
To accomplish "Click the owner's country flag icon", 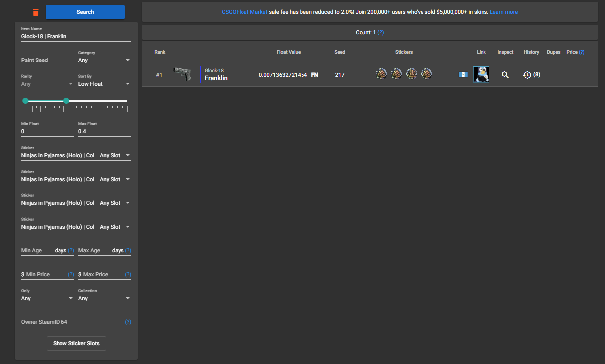I will pos(463,75).
